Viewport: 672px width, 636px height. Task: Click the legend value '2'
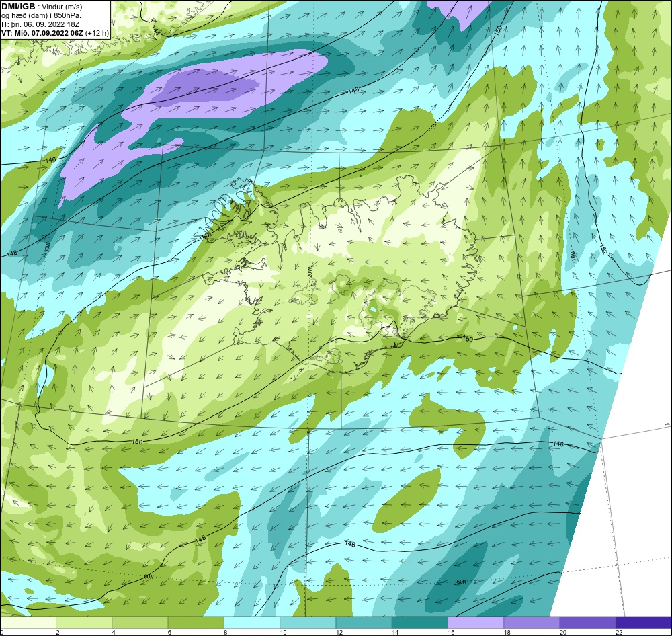pyautogui.click(x=58, y=632)
